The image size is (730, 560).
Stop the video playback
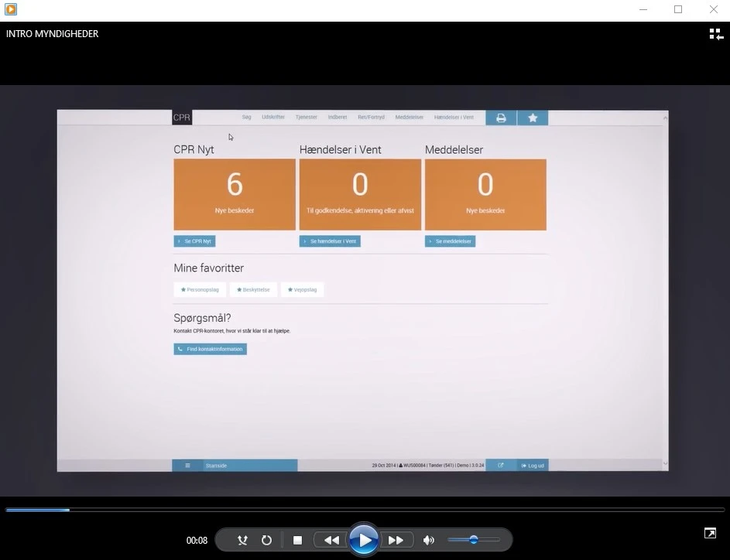[297, 541]
